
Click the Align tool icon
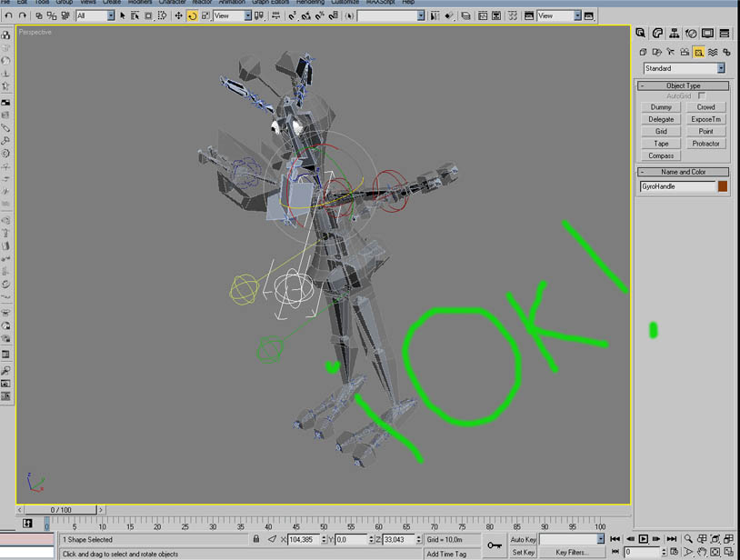click(x=449, y=15)
